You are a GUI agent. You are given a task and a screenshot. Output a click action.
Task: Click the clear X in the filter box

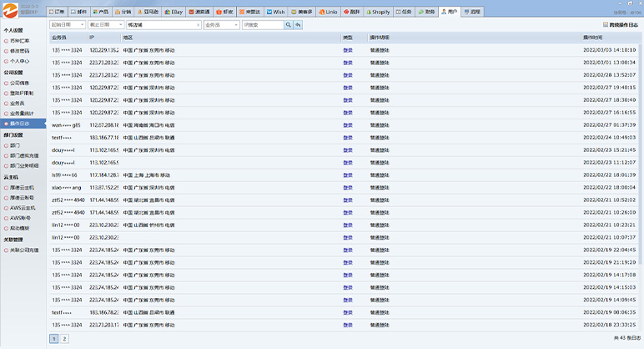tap(196, 25)
